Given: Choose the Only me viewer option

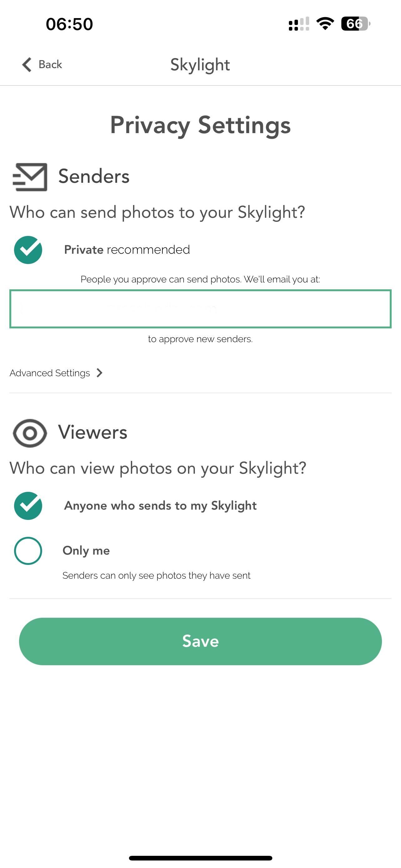Looking at the screenshot, I should pos(28,551).
